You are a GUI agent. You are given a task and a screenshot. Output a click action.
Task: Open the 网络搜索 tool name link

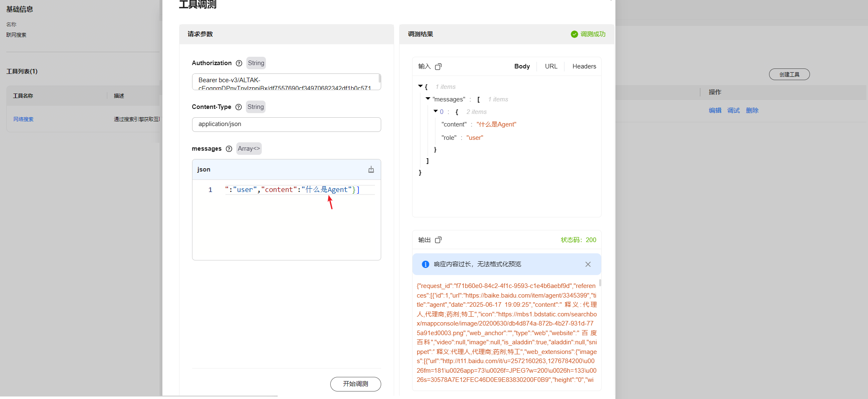(23, 119)
